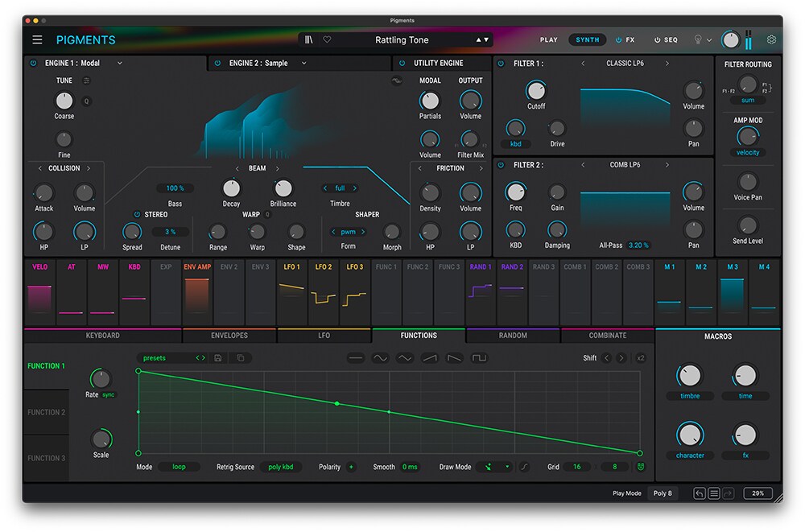The width and height of the screenshot is (805, 532).
Task: Select previous Filter 2 type with arrow
Action: tap(583, 165)
